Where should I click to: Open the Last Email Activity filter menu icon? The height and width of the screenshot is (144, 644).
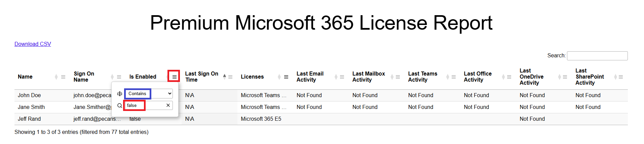pyautogui.click(x=342, y=77)
